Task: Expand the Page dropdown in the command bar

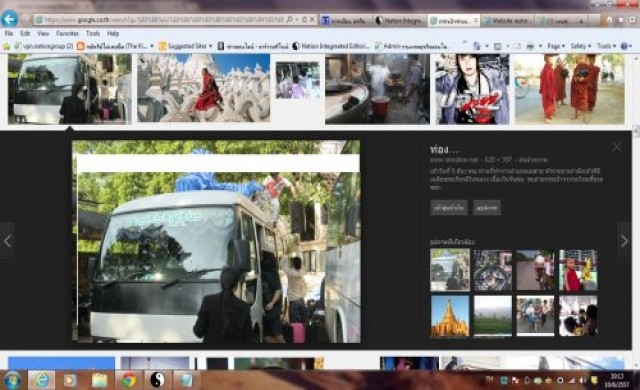Action: (x=556, y=46)
